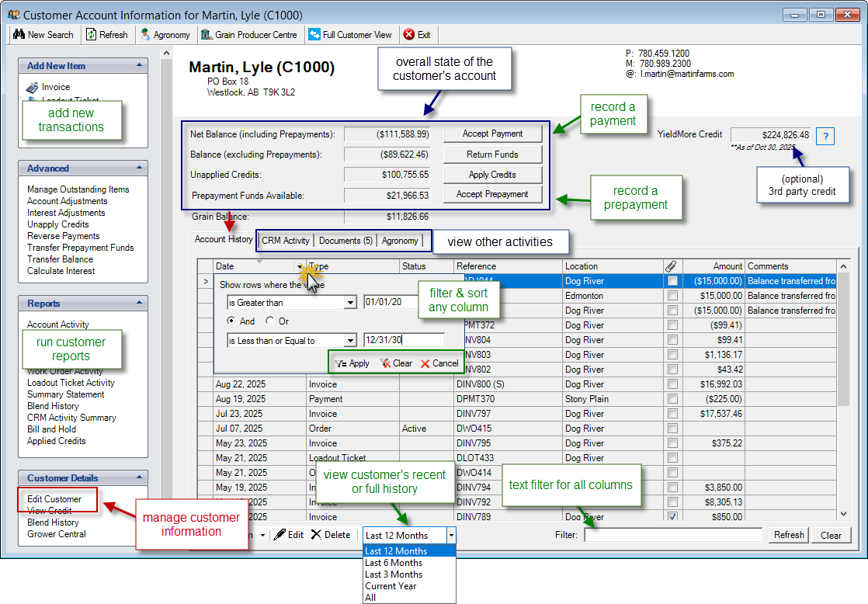Open the history period dropdown arrow
This screenshot has width=868, height=604.
coord(451,535)
